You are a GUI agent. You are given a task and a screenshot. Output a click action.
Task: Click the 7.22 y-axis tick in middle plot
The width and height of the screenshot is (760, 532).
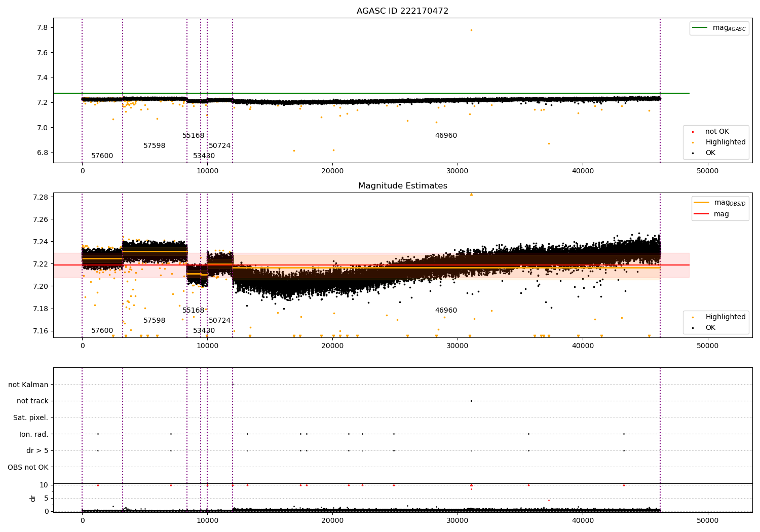click(x=41, y=264)
